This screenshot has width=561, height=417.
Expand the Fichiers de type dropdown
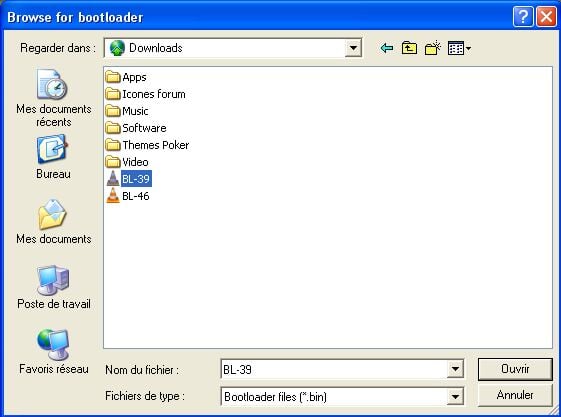coord(455,396)
